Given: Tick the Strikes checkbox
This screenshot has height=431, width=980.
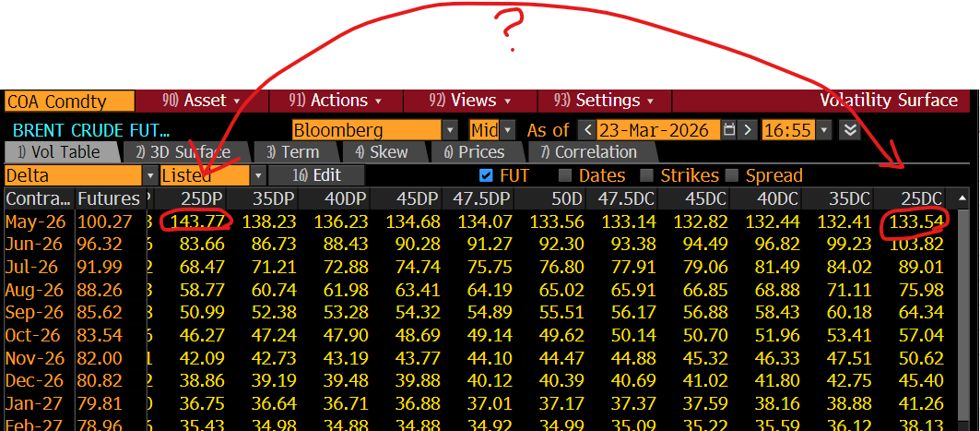Looking at the screenshot, I should pos(647,175).
